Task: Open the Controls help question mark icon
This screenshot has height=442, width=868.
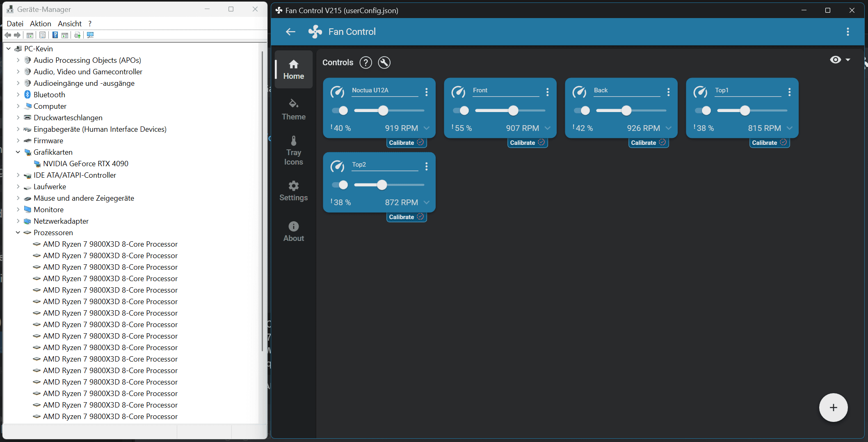Action: [365, 62]
